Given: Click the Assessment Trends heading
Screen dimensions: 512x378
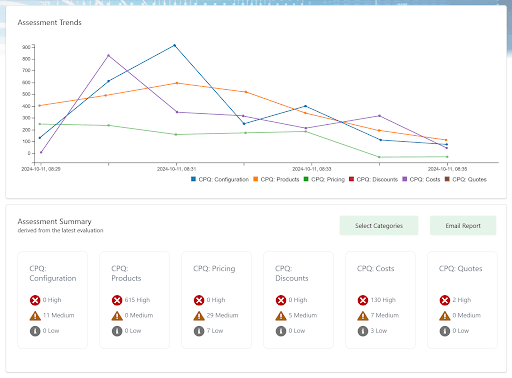Looking at the screenshot, I should [50, 22].
